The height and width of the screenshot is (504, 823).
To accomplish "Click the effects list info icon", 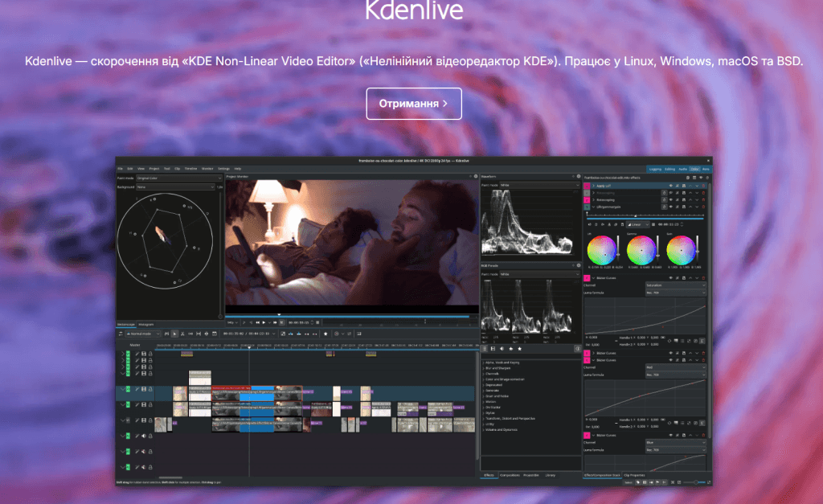I will pyautogui.click(x=578, y=349).
